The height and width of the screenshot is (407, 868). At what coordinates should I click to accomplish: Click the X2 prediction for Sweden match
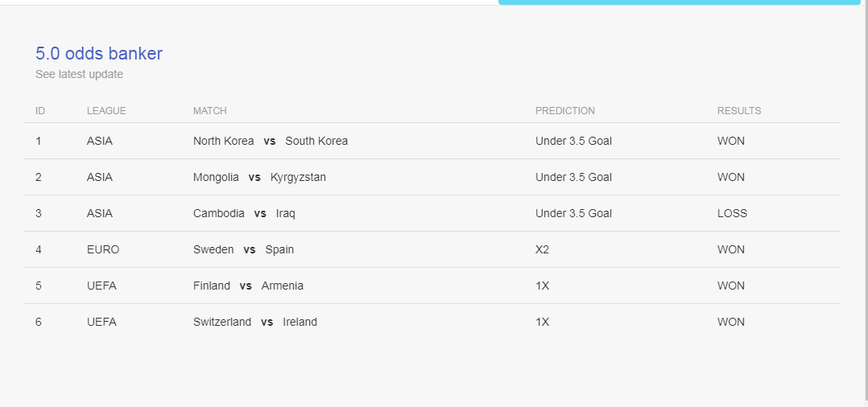pos(542,249)
